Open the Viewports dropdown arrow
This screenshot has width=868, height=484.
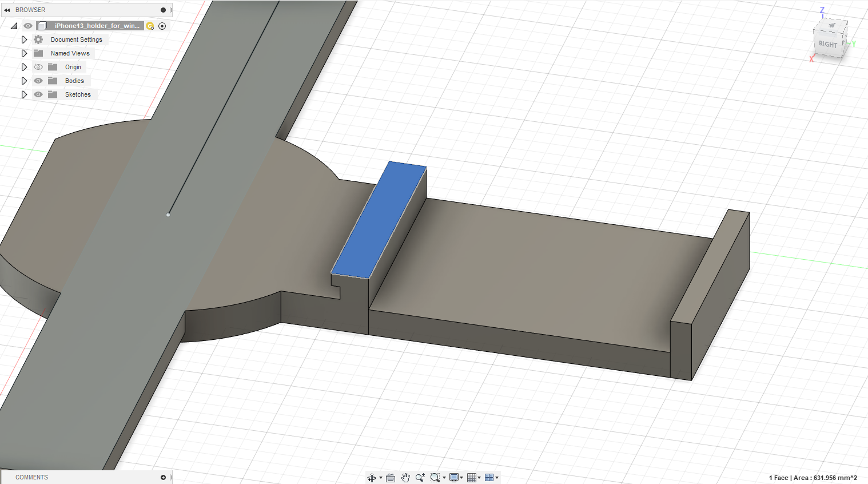pyautogui.click(x=497, y=478)
